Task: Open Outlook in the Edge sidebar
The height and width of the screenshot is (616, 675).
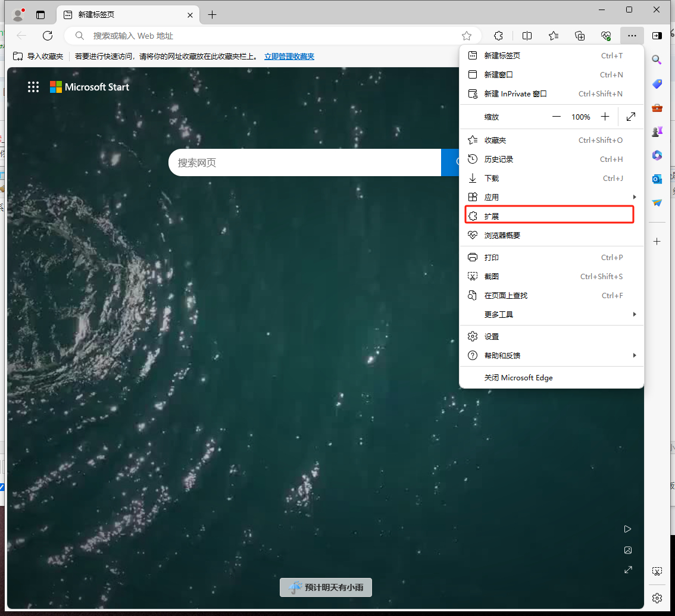Action: point(657,179)
